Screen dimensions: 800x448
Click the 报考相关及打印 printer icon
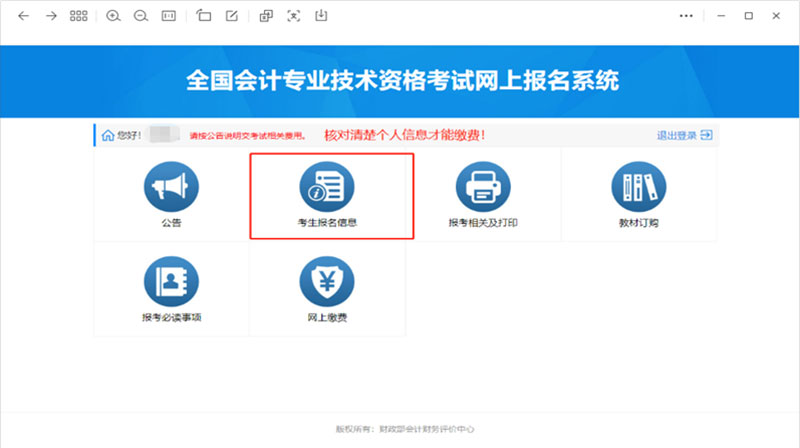click(483, 187)
